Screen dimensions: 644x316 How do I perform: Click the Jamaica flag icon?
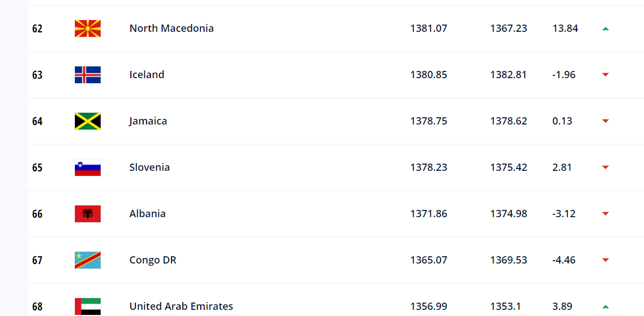click(x=87, y=121)
